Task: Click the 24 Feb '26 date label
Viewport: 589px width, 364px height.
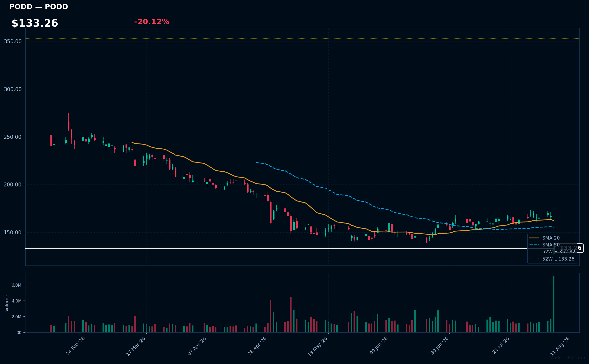Action: pyautogui.click(x=75, y=346)
